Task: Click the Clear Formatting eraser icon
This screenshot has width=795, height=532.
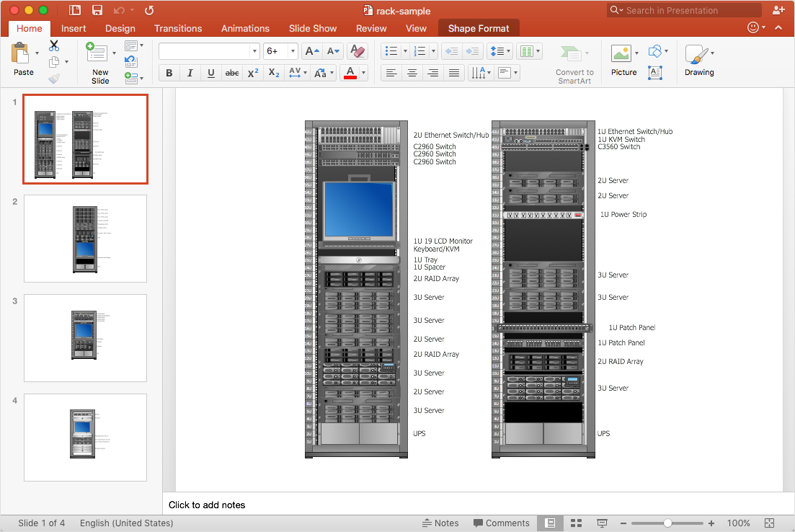Action: coord(357,51)
